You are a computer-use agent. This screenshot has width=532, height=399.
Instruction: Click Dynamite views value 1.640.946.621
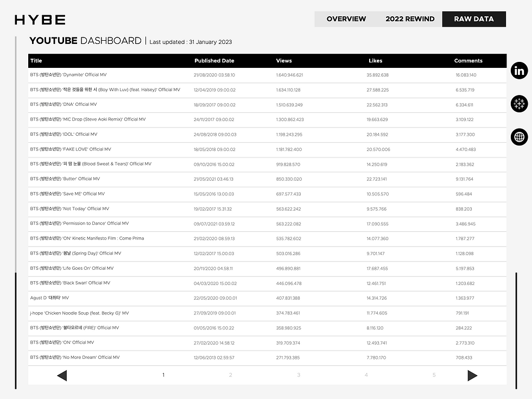289,75
